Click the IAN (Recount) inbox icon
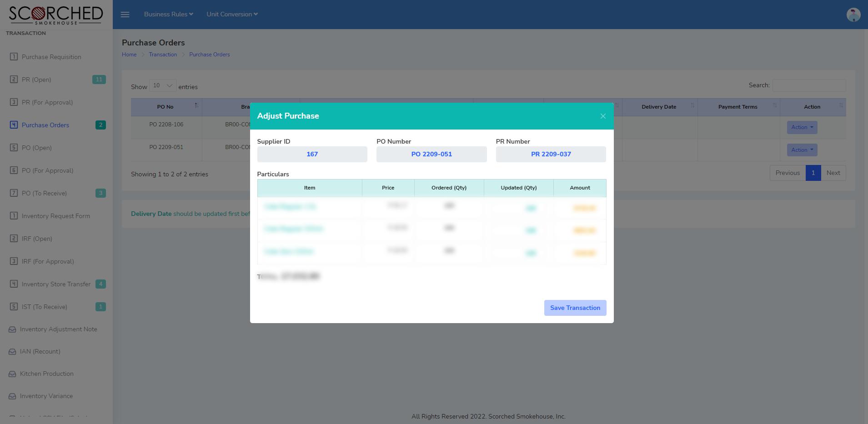This screenshot has width=868, height=424. [12, 352]
